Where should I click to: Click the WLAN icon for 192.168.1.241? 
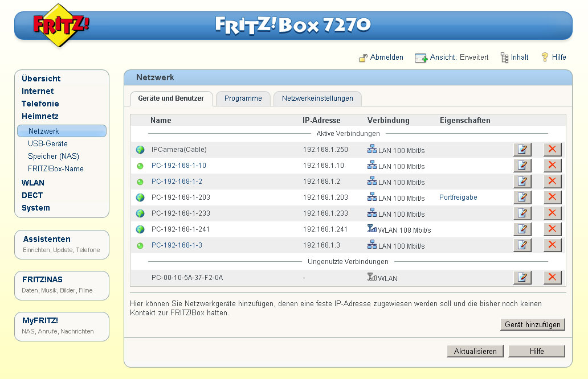372,228
